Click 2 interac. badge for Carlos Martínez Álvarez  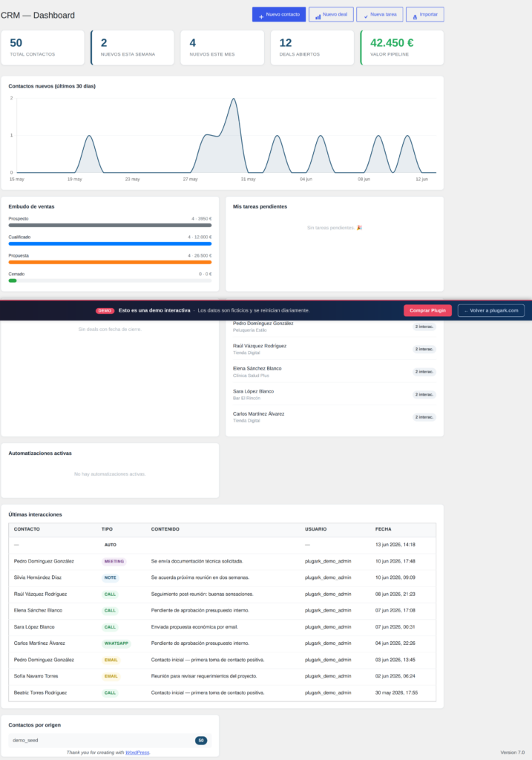(424, 417)
